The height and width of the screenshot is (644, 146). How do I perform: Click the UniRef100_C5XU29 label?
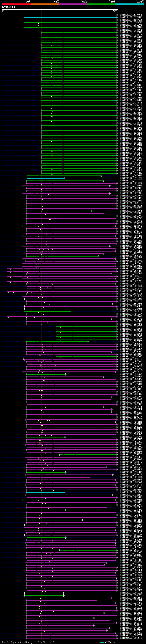131,256
